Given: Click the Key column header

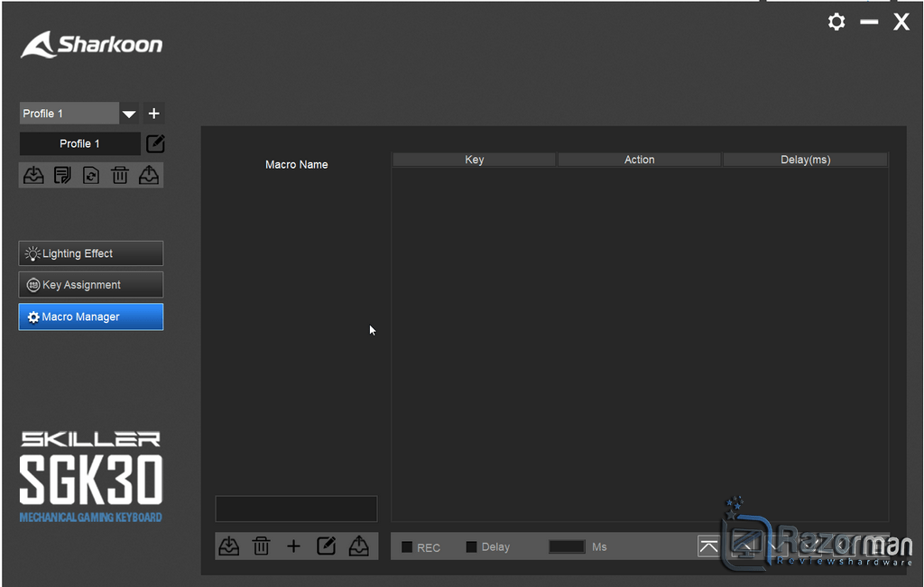Looking at the screenshot, I should pos(475,160).
